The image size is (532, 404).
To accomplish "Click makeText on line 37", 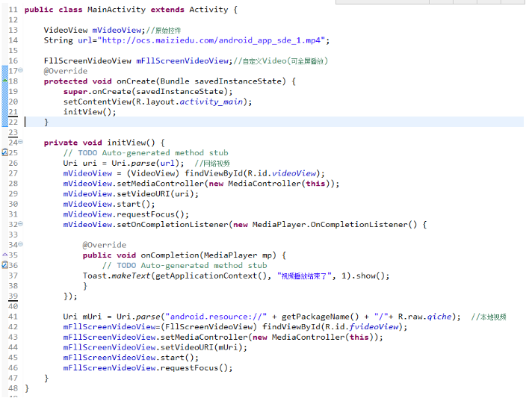I will (131, 276).
